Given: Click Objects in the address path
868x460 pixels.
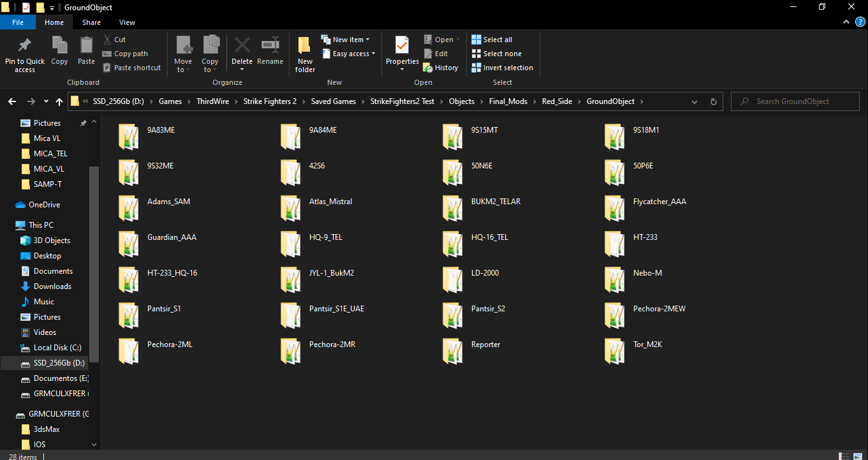Looking at the screenshot, I should 462,101.
